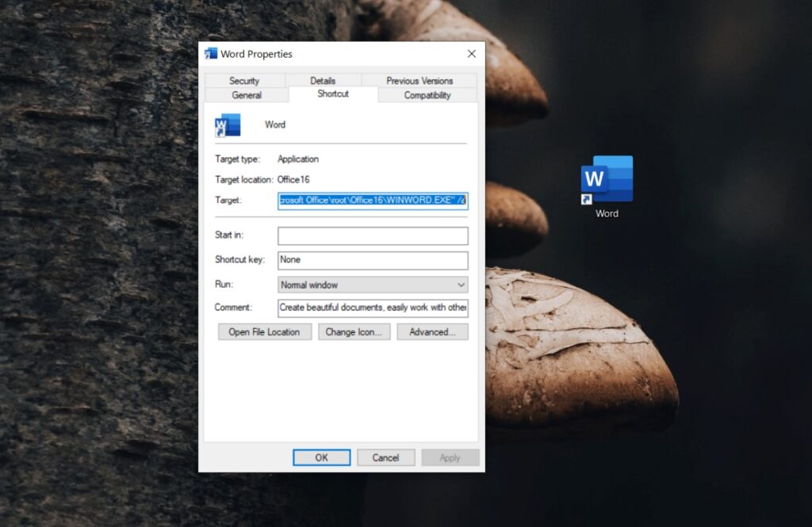Switch to the General tab
The height and width of the screenshot is (527, 812).
coord(246,94)
